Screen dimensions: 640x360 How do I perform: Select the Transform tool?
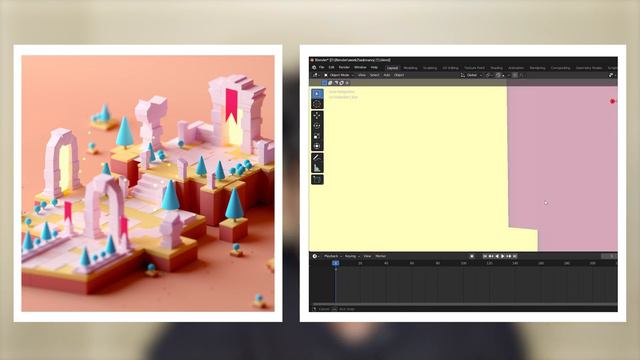point(317,146)
